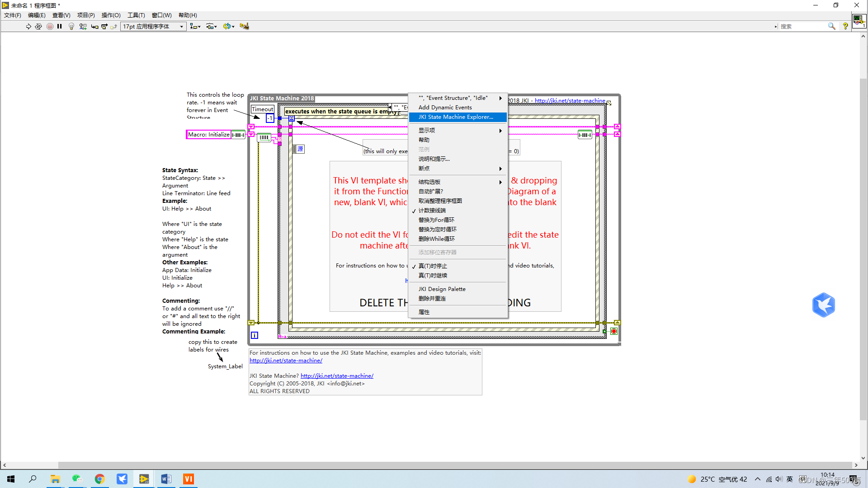This screenshot has height=488, width=868.
Task: Click the Macro: Initialize string constant
Action: (209, 135)
